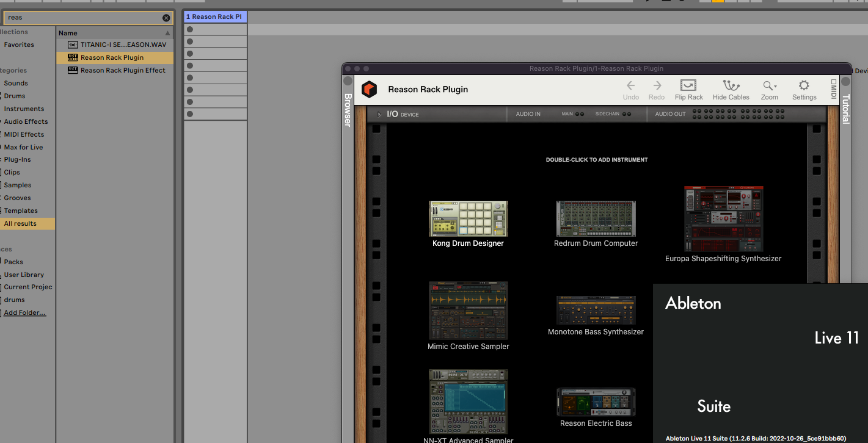Click the plugin icon next to Reason Rack Plugin Effect
Image resolution: width=868 pixels, height=443 pixels.
pos(73,70)
